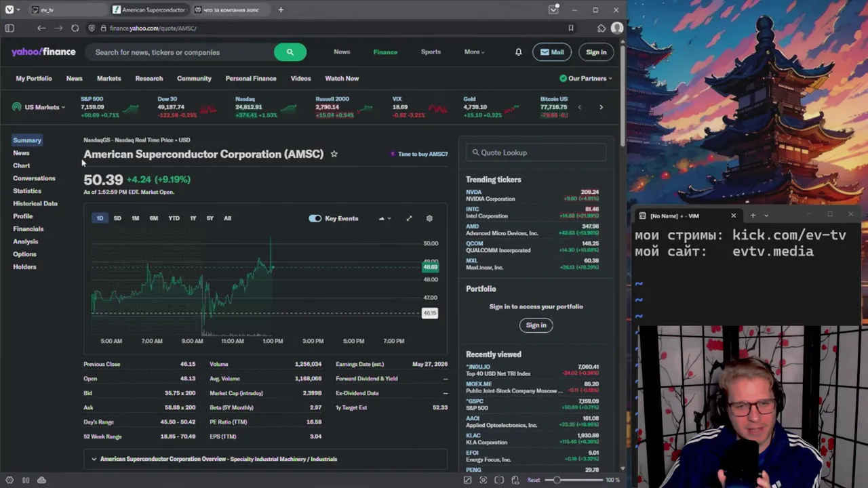
Task: Select 1M chart range
Action: coord(135,218)
